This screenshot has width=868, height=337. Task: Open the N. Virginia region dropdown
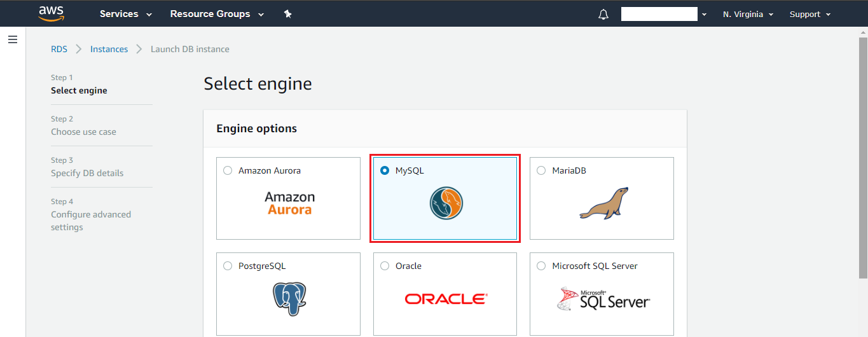click(x=748, y=14)
